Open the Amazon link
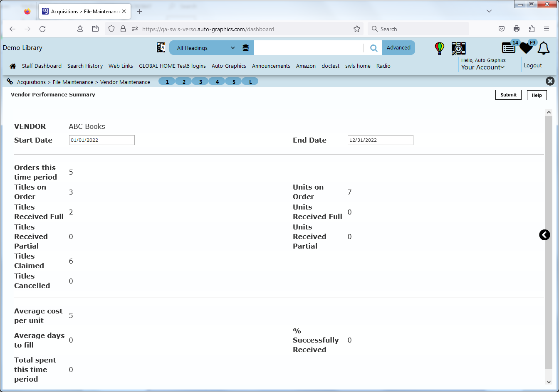This screenshot has width=559, height=392. 306,66
